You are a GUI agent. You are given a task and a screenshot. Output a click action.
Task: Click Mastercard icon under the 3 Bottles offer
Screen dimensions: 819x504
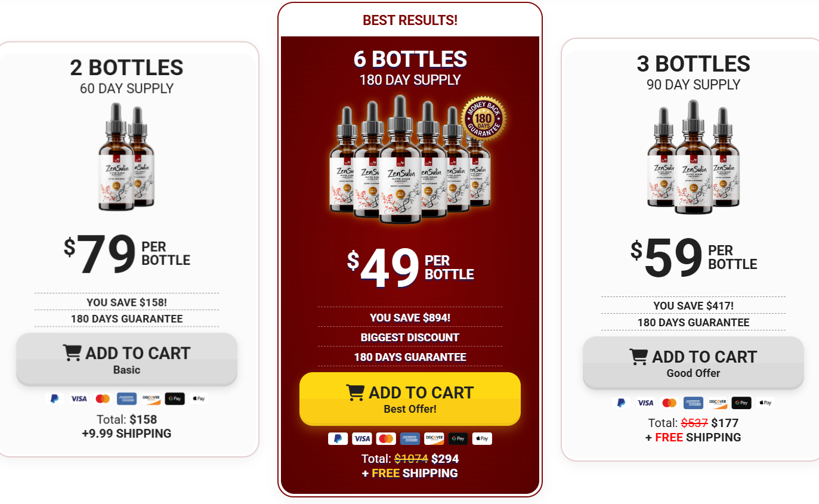click(x=669, y=403)
